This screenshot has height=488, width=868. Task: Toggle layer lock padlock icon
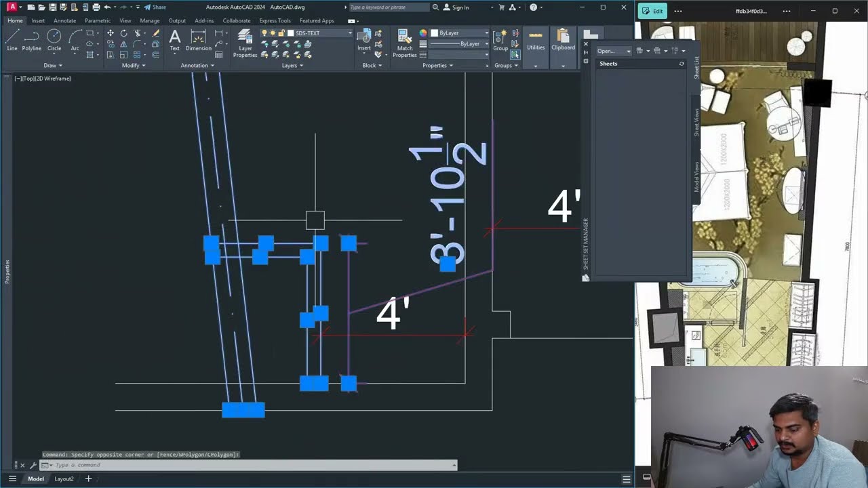pyautogui.click(x=280, y=33)
